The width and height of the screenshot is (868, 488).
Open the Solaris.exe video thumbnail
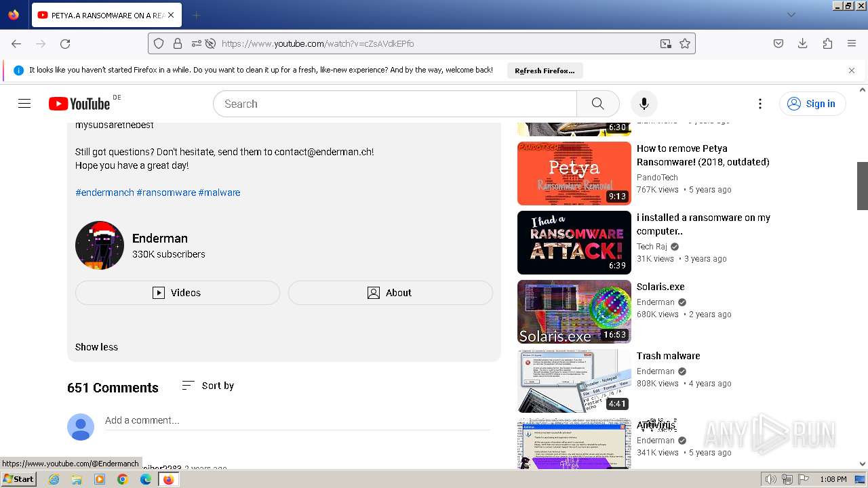point(574,312)
